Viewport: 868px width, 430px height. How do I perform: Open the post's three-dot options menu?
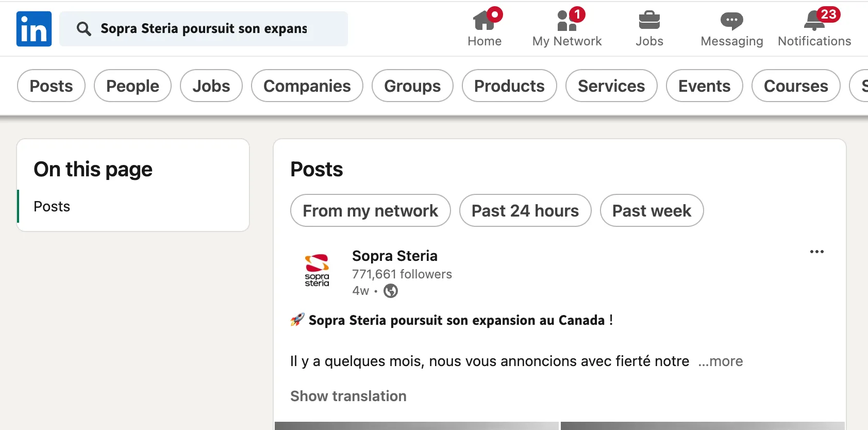[816, 252]
